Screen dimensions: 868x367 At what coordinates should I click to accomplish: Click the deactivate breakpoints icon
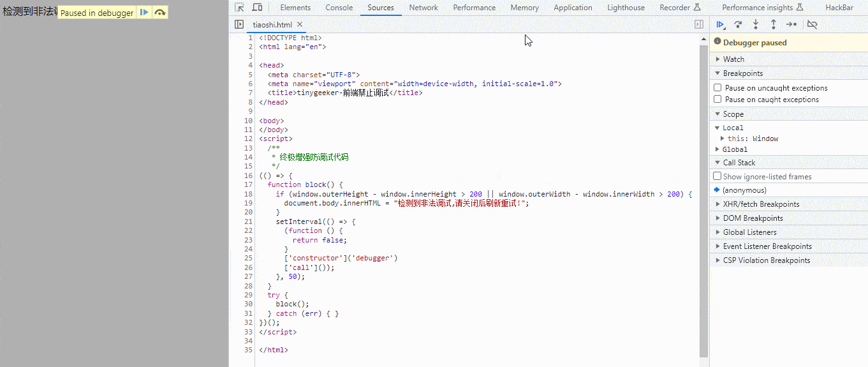[812, 24]
